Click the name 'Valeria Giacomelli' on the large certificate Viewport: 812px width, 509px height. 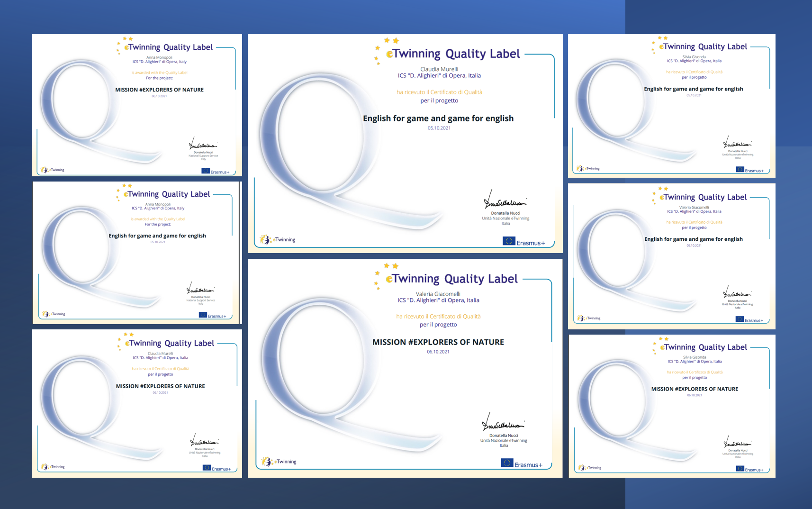point(438,294)
